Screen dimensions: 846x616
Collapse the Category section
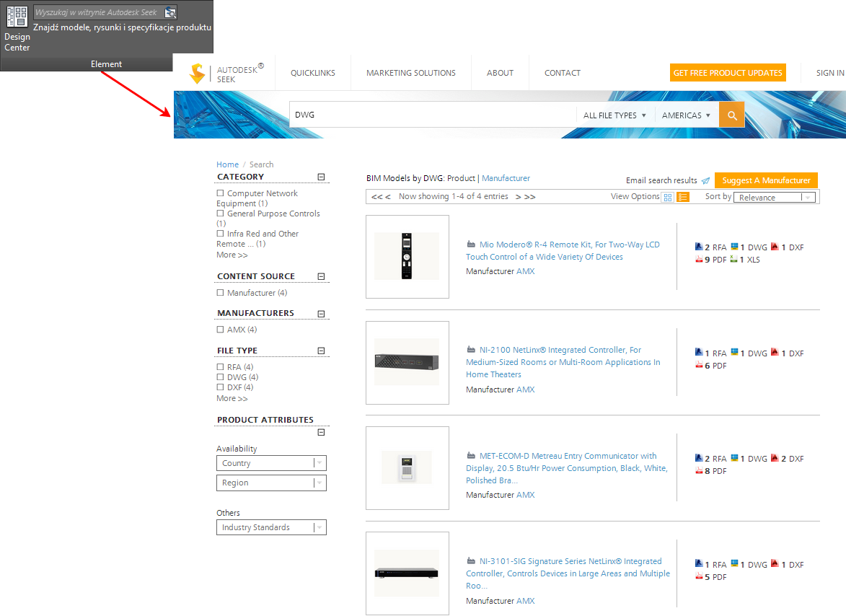point(321,177)
